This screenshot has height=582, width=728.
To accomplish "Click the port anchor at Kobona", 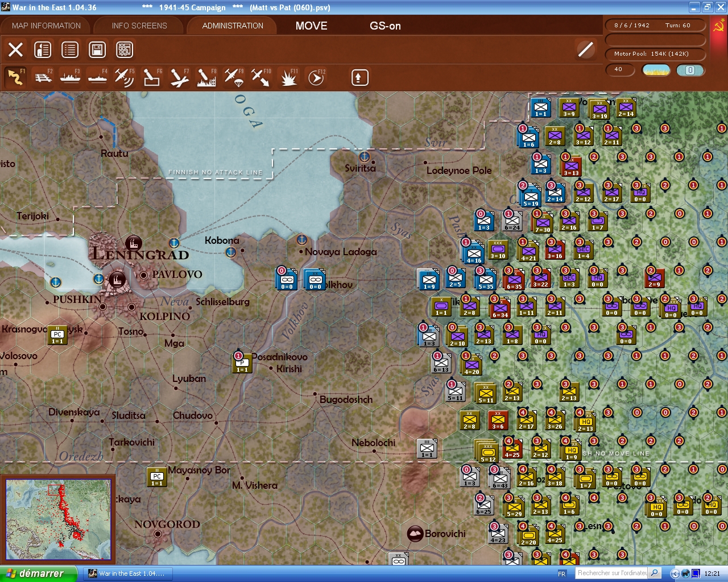I will (x=231, y=252).
